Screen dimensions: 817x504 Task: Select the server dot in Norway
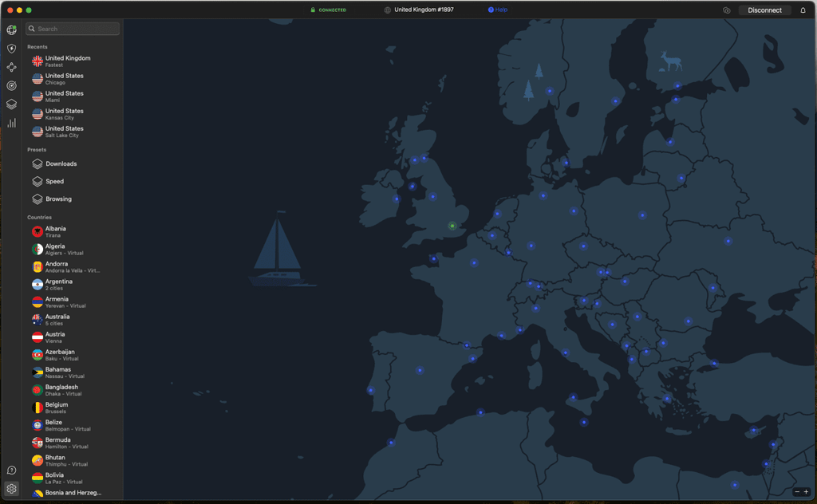[549, 91]
